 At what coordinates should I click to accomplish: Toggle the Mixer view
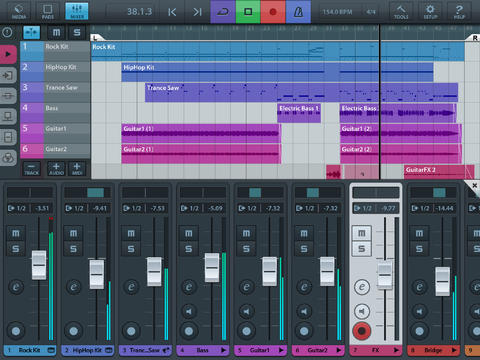77,12
